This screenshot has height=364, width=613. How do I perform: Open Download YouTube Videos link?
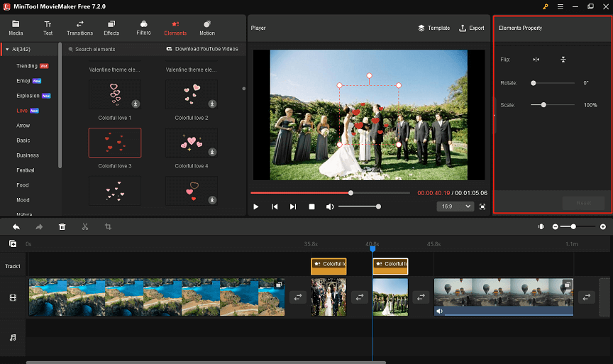(202, 49)
